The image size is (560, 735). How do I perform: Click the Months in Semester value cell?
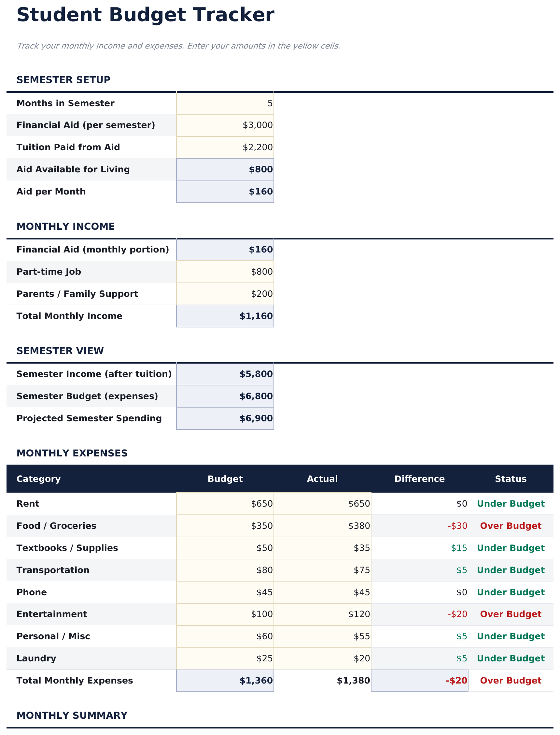click(225, 103)
